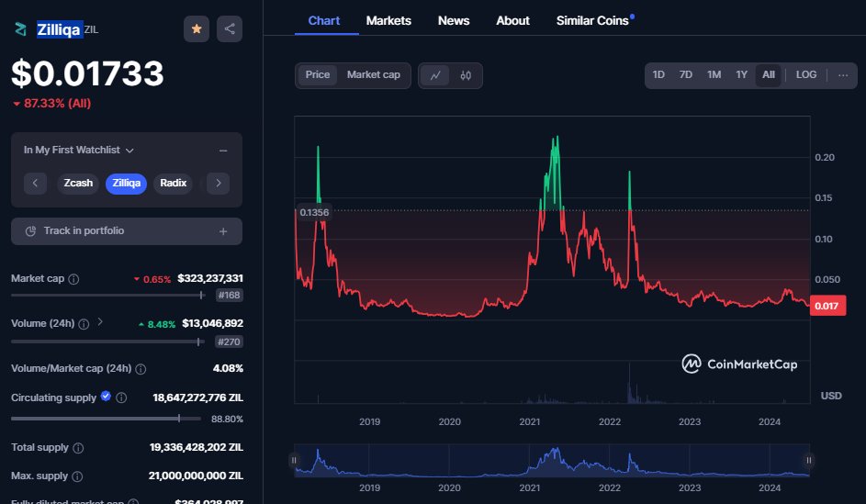
Task: Select the Zilliqa watchlist chip
Action: click(x=126, y=183)
